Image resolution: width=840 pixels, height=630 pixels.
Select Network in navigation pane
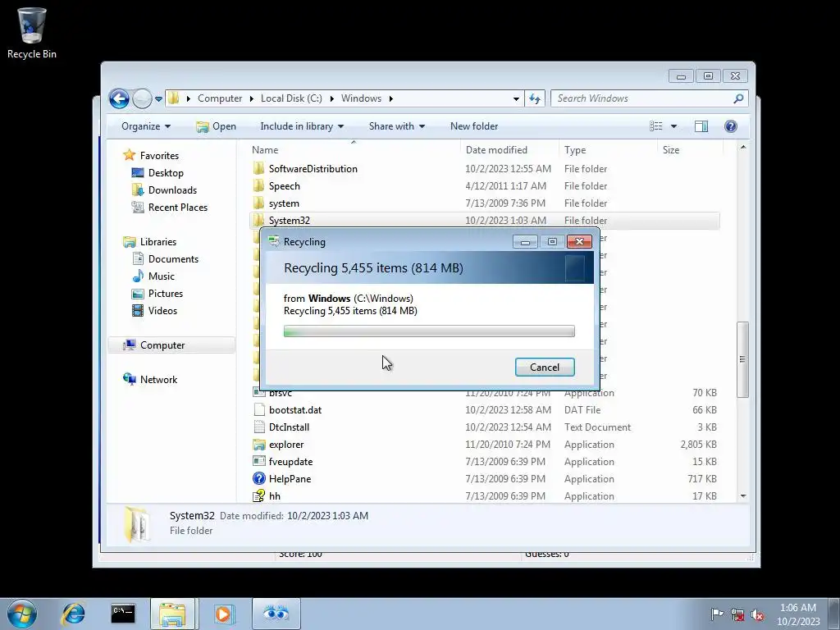[x=158, y=380]
